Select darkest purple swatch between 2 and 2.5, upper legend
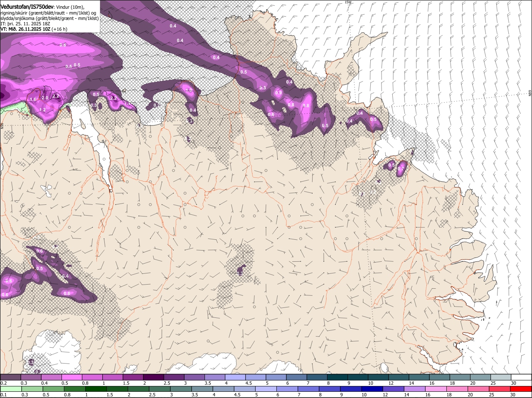Viewport: 532px width, 398px height. [153, 377]
